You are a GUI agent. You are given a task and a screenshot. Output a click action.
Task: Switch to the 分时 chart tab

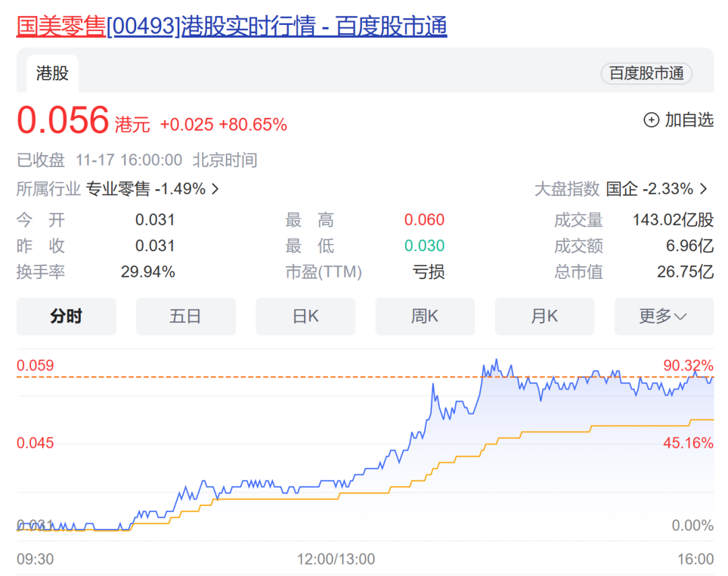66,316
